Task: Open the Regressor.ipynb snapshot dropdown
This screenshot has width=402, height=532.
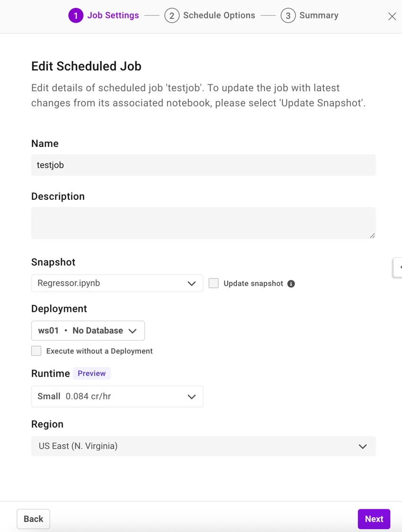Action: 117,283
